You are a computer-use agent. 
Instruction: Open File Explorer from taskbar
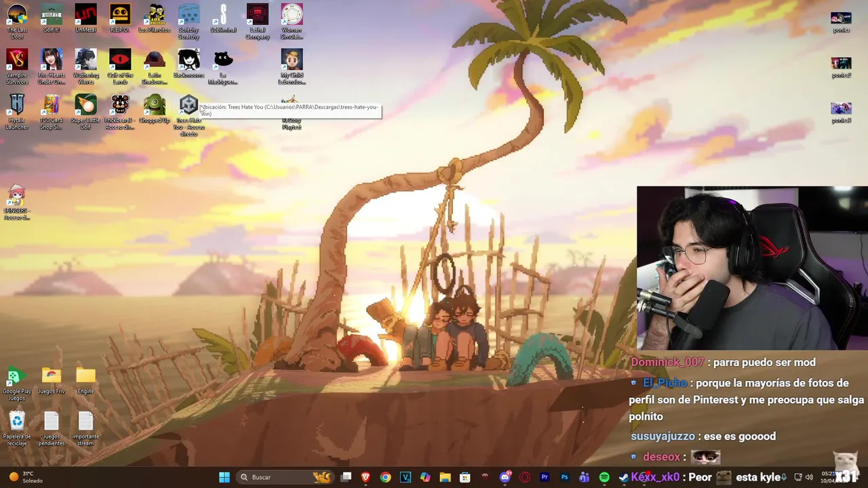tap(445, 477)
